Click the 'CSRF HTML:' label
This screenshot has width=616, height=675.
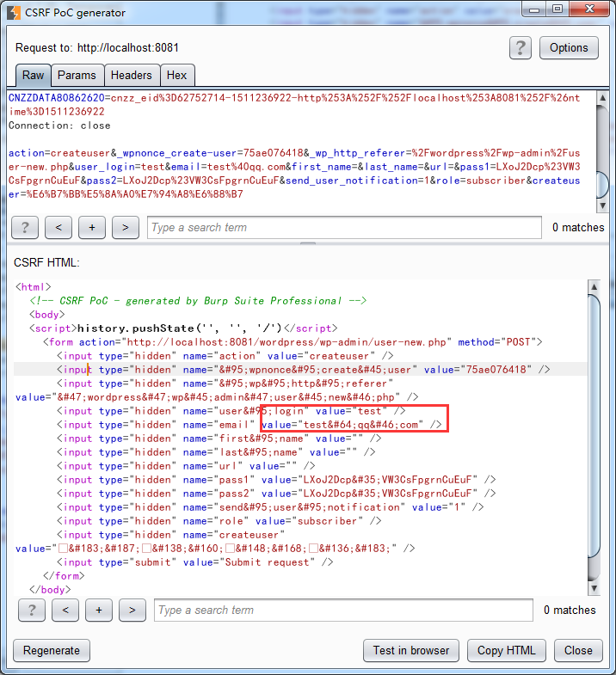pos(46,262)
